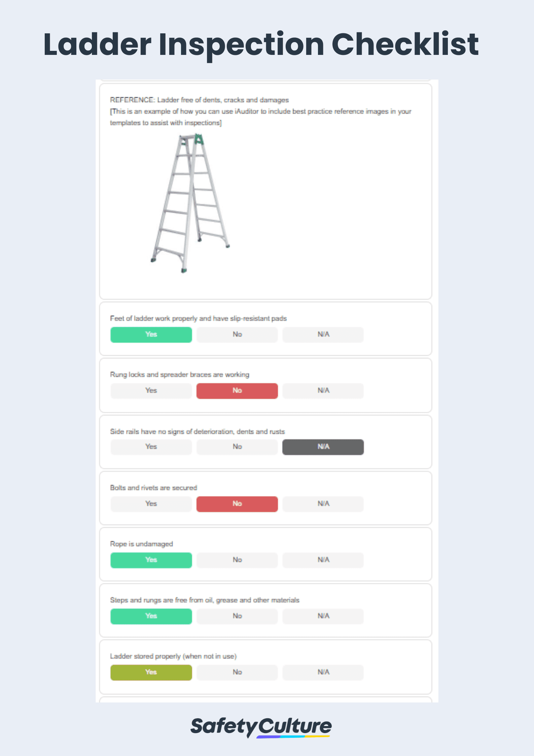Viewport: 534px width, 756px height.
Task: Choose No for feet of ladder pads
Action: (x=237, y=334)
